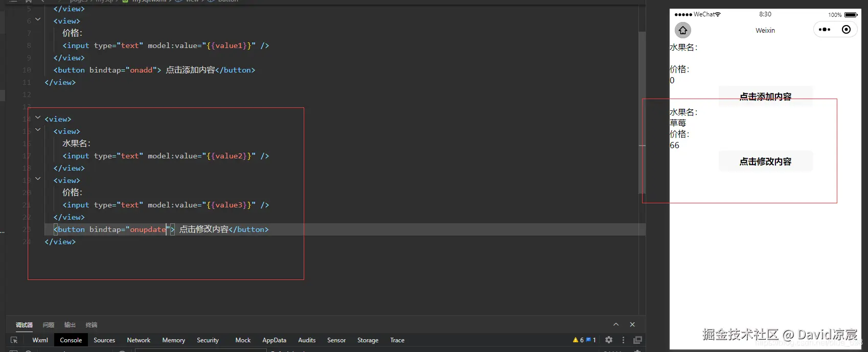
Task: Click the onupdate button code line
Action: [161, 229]
